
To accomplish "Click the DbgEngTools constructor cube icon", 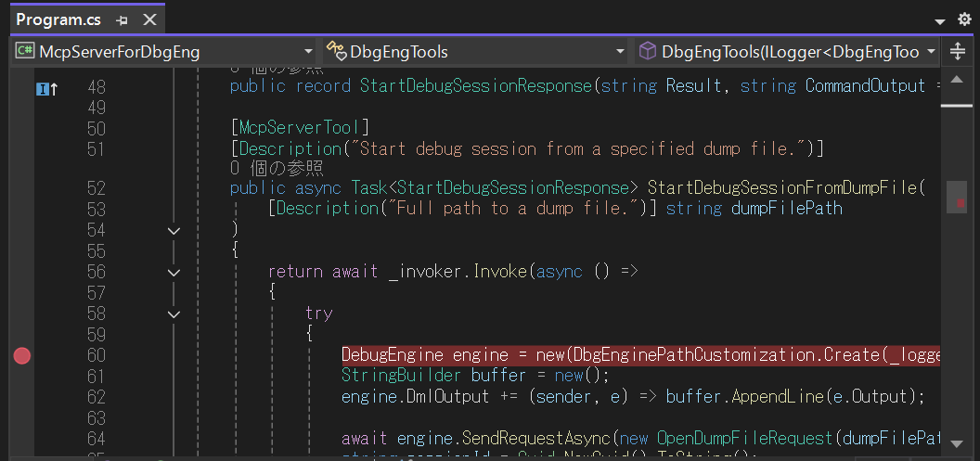I will coord(648,51).
